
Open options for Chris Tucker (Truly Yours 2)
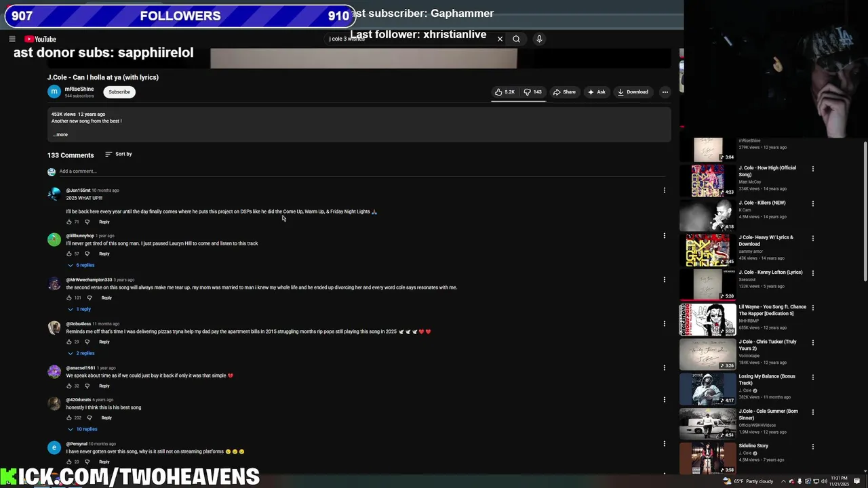click(813, 342)
